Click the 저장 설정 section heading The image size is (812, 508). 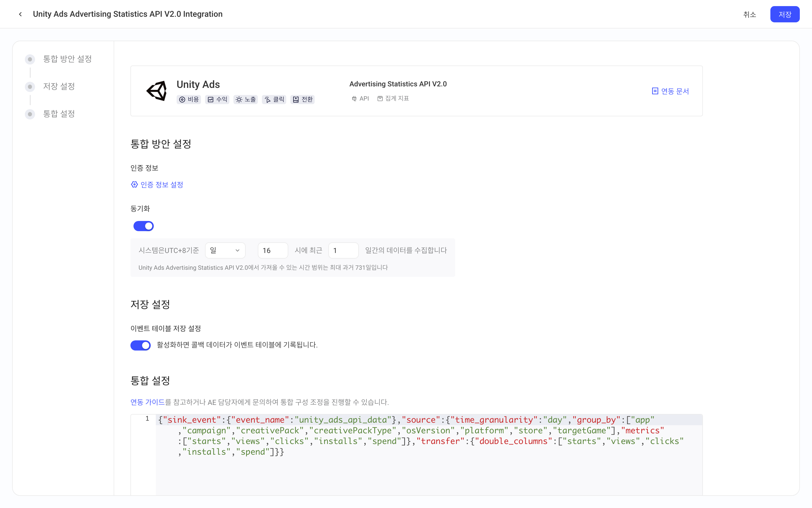pos(150,304)
